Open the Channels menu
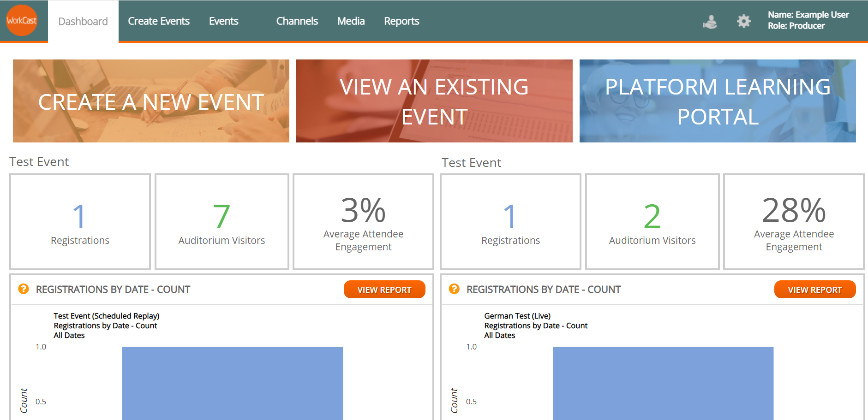The image size is (868, 420). (x=297, y=21)
